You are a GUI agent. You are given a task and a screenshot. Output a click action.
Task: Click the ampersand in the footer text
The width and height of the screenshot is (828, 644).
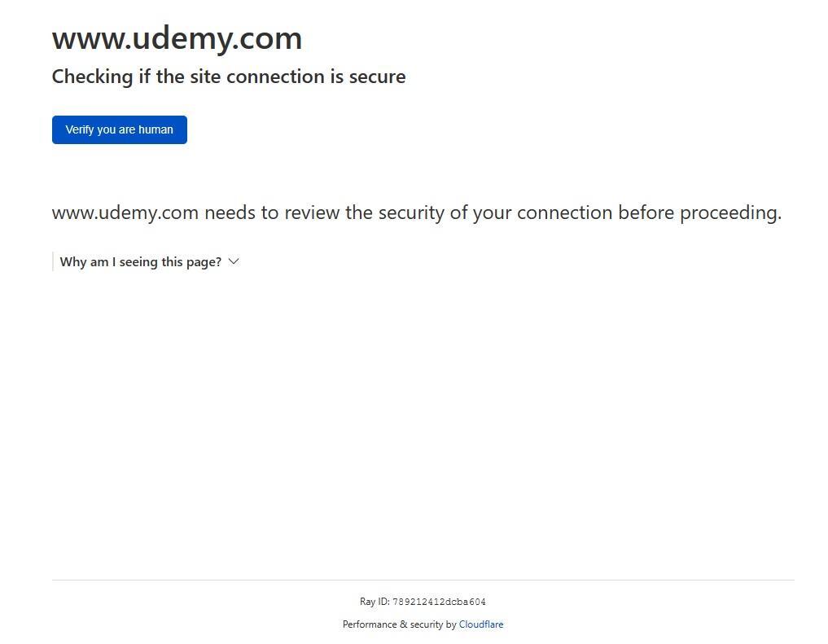point(404,624)
